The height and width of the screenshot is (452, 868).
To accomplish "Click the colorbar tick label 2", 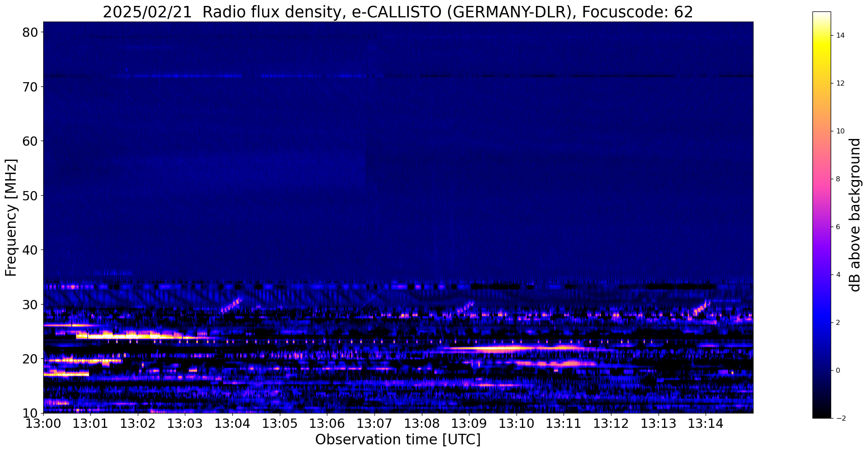I will [x=837, y=323].
